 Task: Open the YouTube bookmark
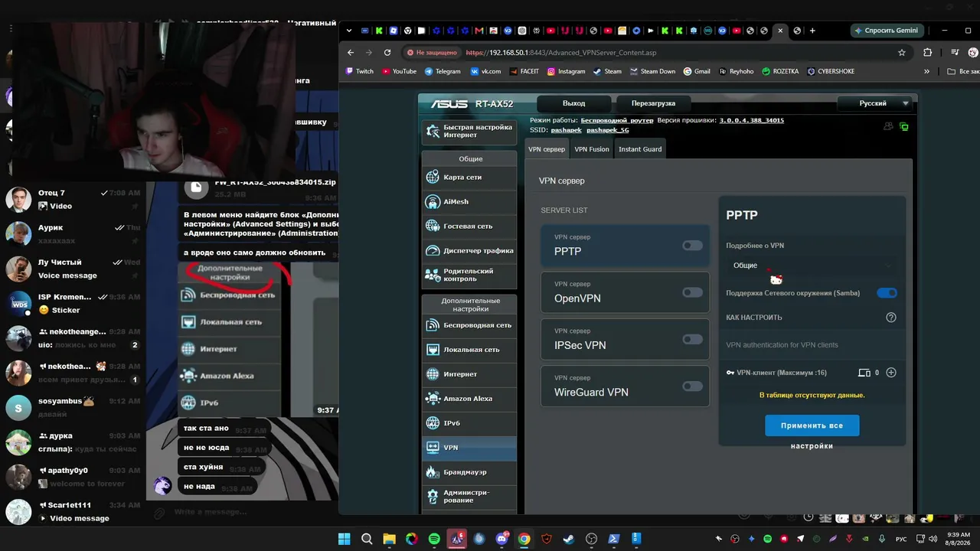click(x=399, y=71)
